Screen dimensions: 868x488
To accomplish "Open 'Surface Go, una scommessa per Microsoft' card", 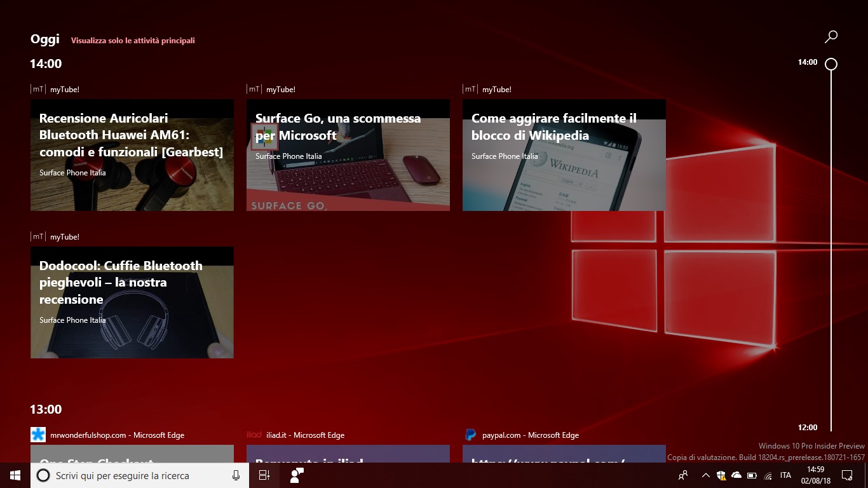I will click(348, 155).
